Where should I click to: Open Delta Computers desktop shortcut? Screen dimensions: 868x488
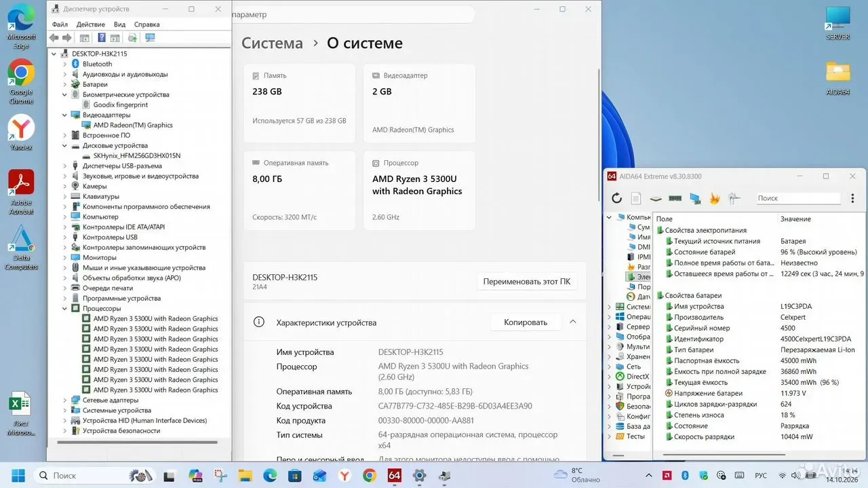(21, 248)
